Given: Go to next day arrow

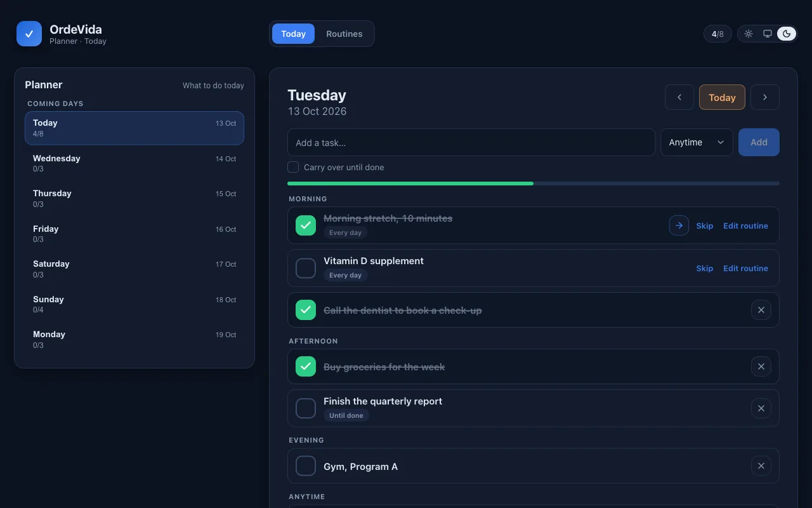Looking at the screenshot, I should pos(765,97).
